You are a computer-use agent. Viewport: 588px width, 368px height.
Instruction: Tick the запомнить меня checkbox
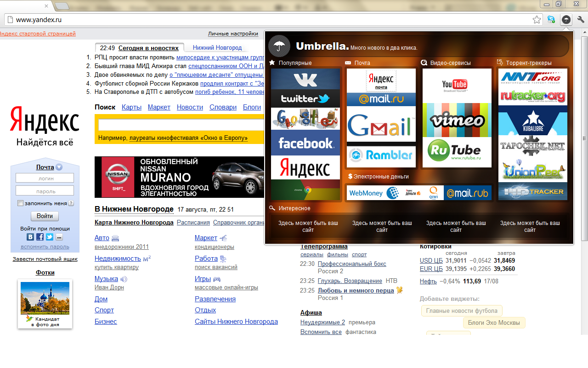click(x=20, y=203)
